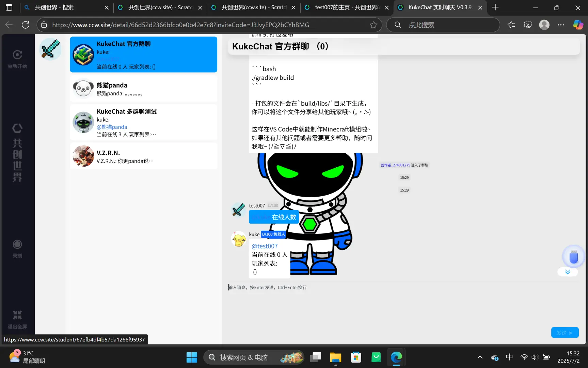Image resolution: width=588 pixels, height=368 pixels.
Task: Open File Explorer from taskbar
Action: pyautogui.click(x=336, y=357)
